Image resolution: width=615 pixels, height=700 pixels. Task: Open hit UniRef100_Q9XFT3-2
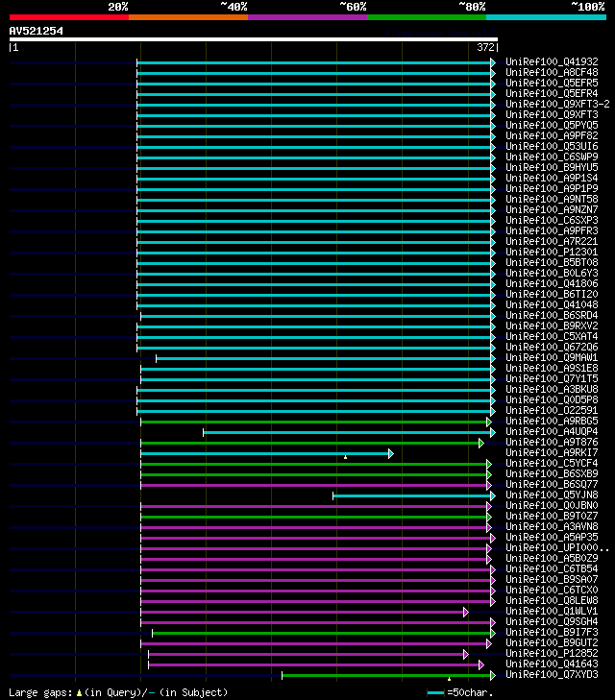click(x=557, y=104)
